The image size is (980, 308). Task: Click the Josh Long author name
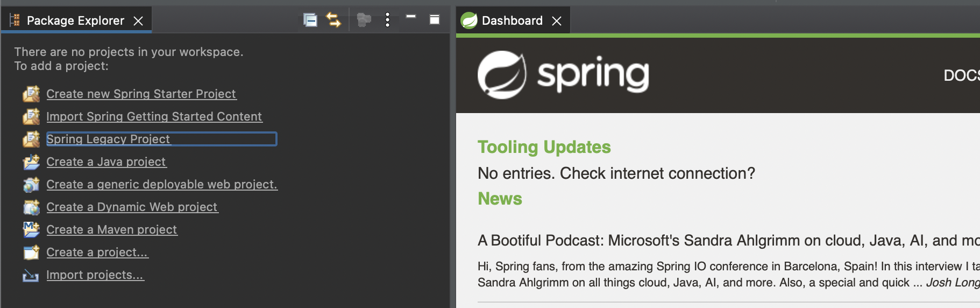pos(953,283)
